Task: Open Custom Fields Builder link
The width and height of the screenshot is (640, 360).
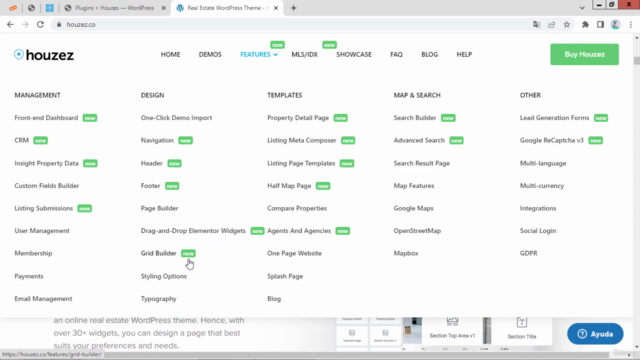Action: click(47, 186)
